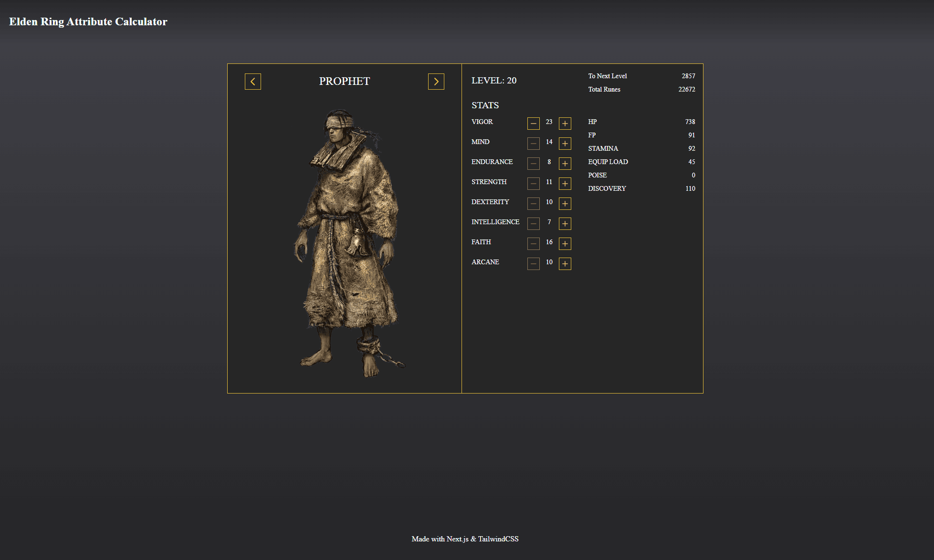The width and height of the screenshot is (934, 560).
Task: Click the DEXTERITY stat label
Action: point(490,202)
